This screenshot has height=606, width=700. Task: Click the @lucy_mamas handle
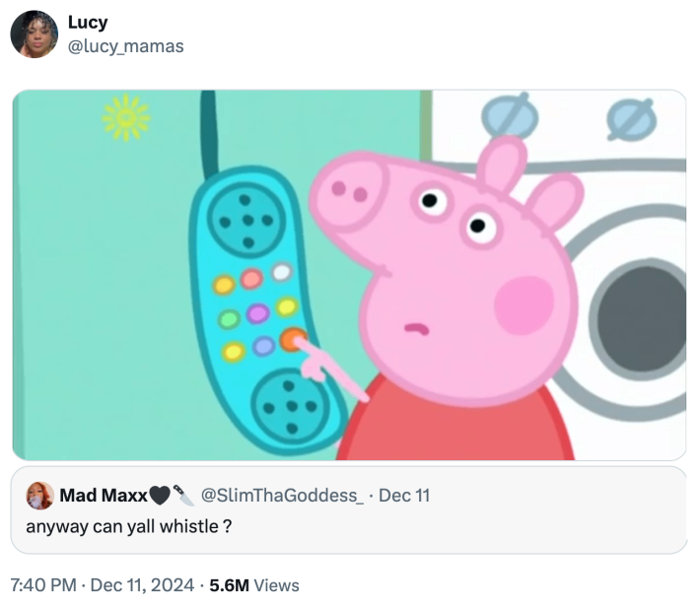coord(125,46)
